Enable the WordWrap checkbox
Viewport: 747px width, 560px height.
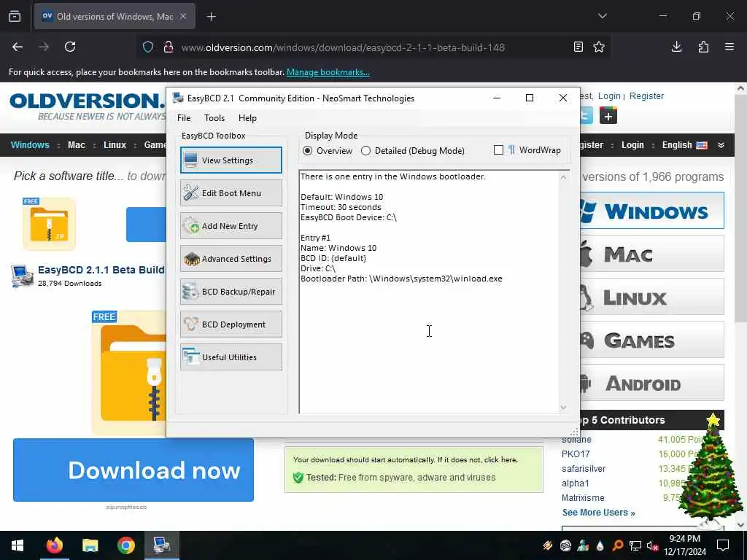(498, 150)
